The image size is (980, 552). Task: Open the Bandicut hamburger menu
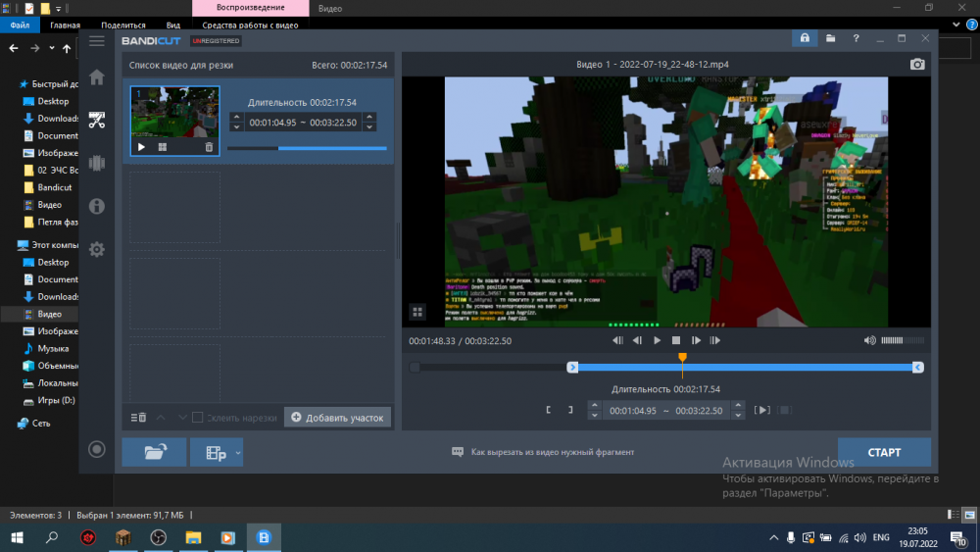tap(97, 41)
